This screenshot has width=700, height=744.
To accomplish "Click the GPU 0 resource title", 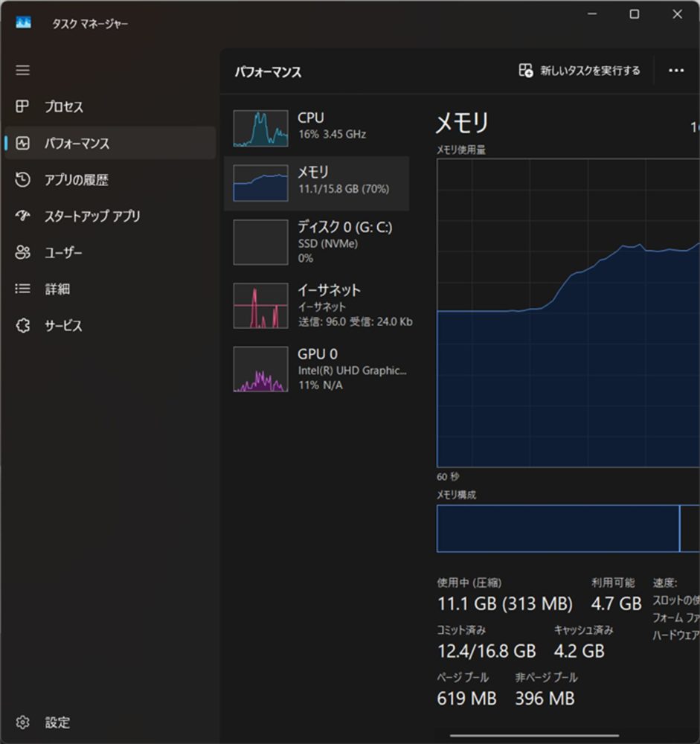I will (318, 354).
